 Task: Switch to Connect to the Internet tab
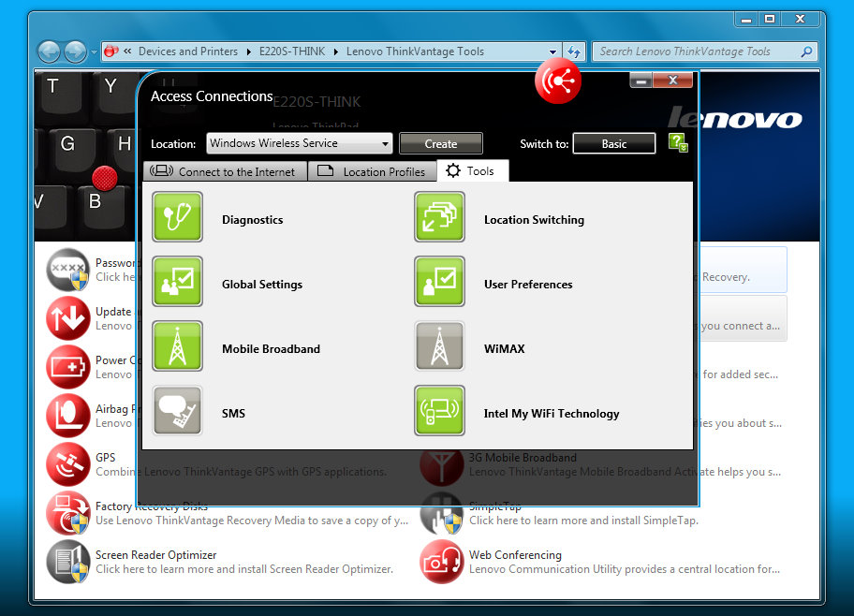[225, 171]
